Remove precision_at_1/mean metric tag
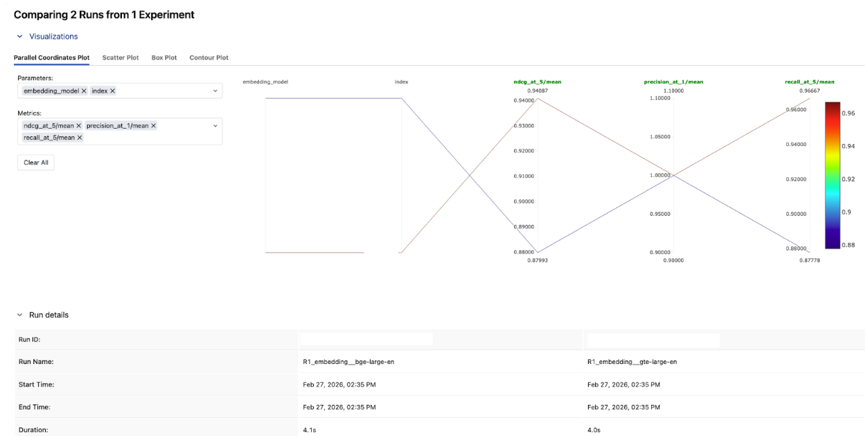The image size is (868, 436). click(x=153, y=126)
